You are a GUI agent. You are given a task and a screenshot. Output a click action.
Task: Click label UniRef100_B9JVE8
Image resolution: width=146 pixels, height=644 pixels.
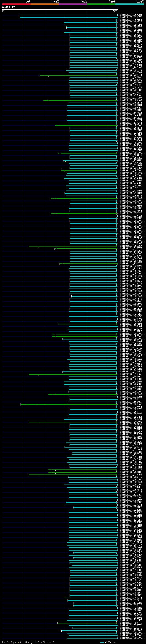click(x=131, y=487)
